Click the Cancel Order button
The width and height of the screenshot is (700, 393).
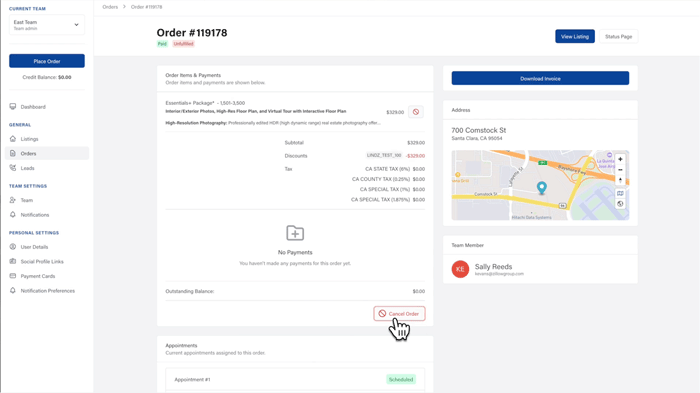399,314
